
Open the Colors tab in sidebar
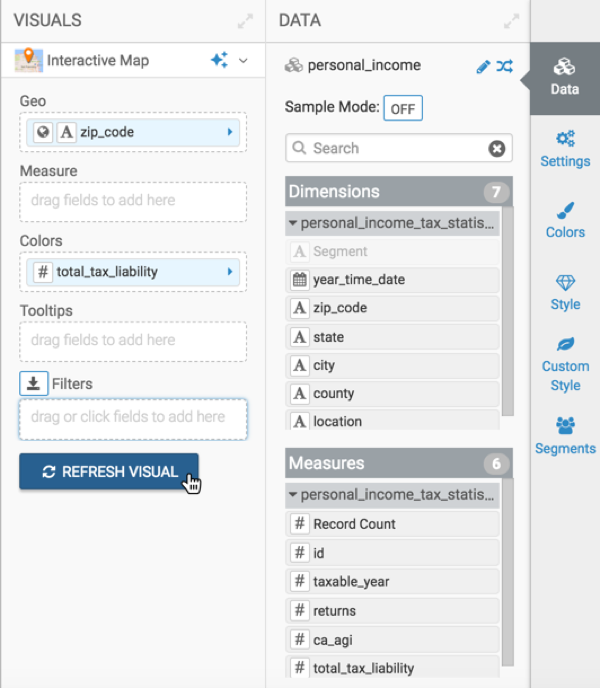565,219
